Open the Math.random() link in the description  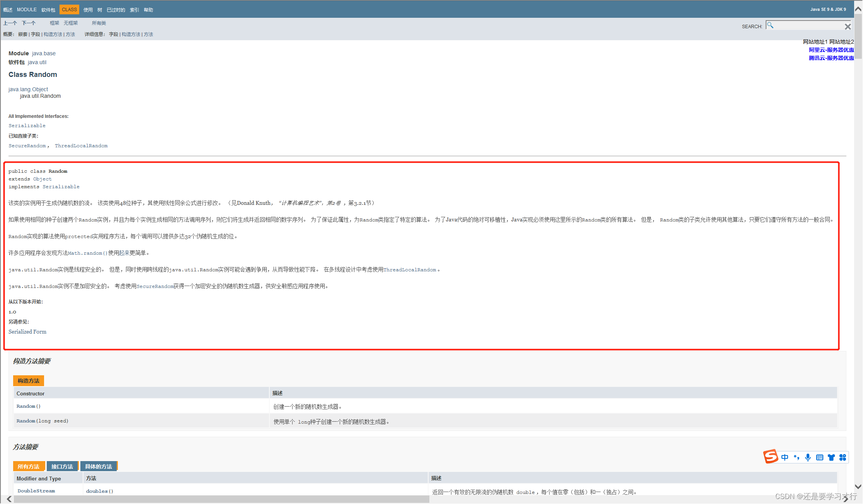click(x=88, y=253)
